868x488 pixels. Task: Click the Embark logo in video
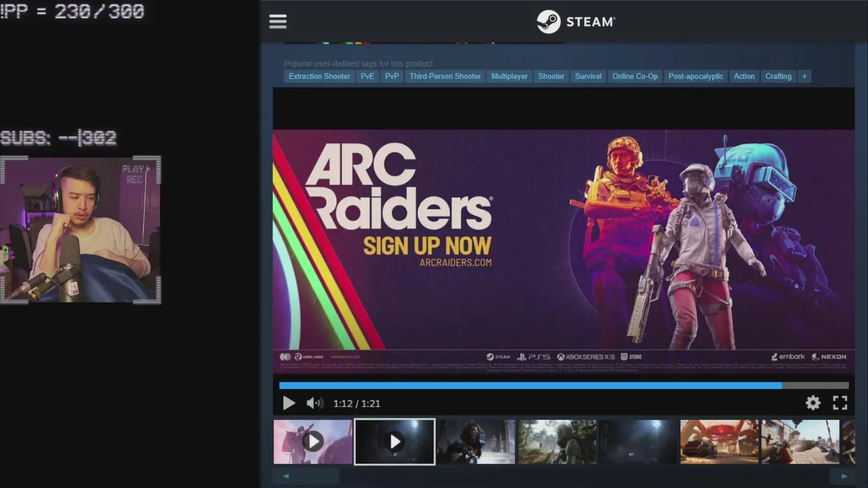(788, 357)
